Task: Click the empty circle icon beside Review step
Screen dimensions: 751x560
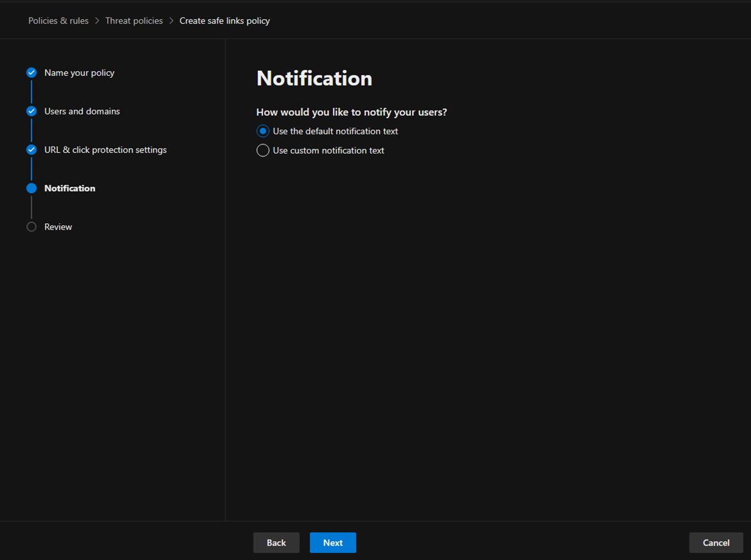Action: point(32,227)
